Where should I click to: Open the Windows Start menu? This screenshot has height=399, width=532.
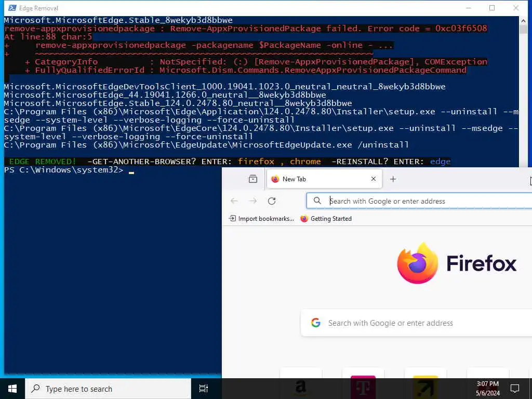12,389
